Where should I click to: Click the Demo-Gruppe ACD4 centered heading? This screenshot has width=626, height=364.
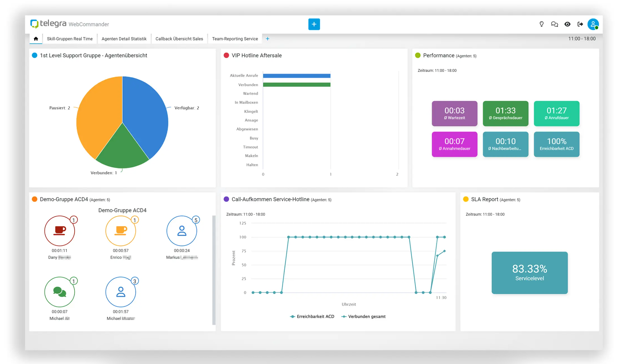pyautogui.click(x=122, y=210)
